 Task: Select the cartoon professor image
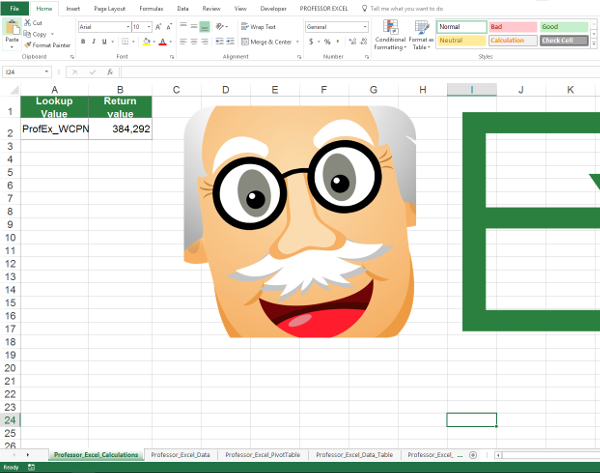click(x=300, y=222)
